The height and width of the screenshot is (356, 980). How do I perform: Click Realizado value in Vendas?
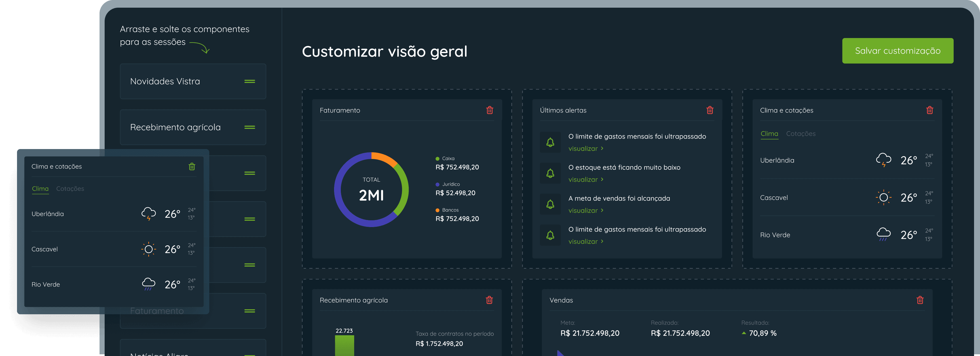680,333
